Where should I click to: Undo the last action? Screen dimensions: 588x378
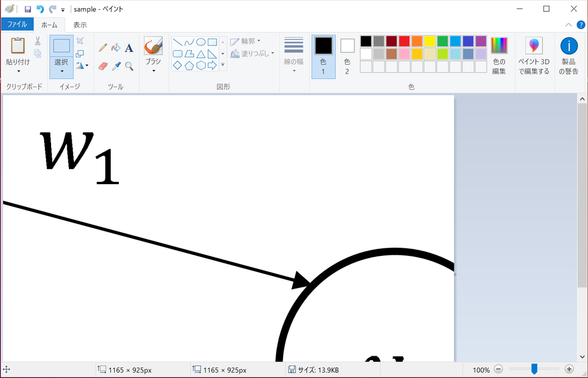[x=40, y=9]
